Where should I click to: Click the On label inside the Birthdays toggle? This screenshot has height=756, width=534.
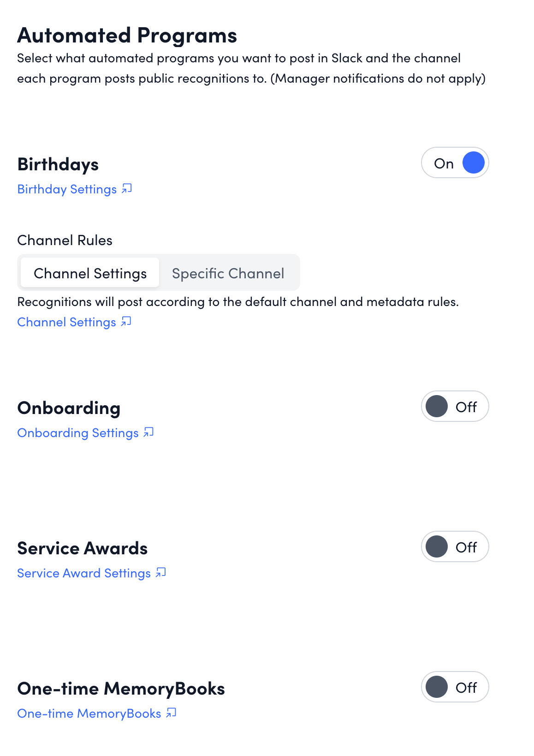[x=443, y=163]
